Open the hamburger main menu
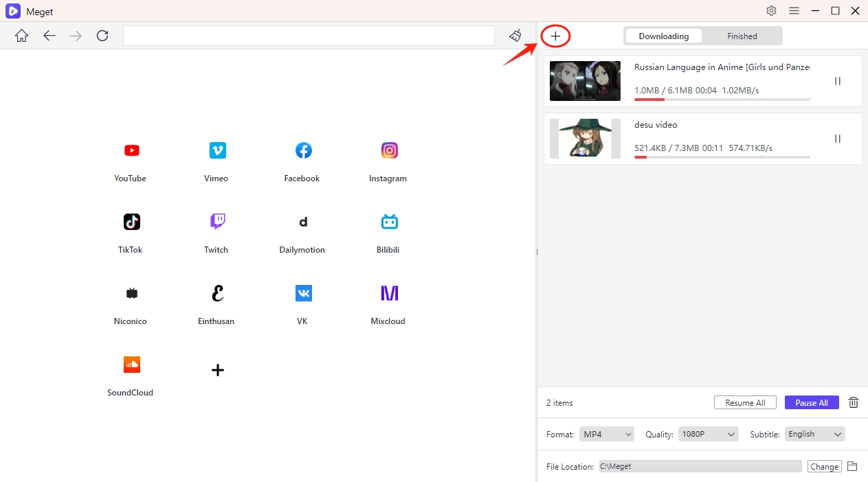The image size is (868, 482). click(794, 10)
